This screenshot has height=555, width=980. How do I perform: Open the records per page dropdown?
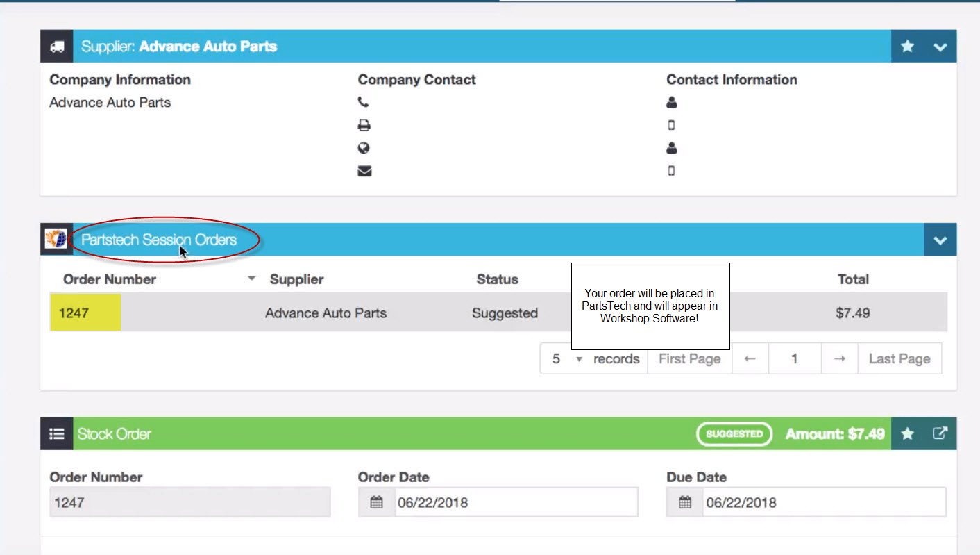point(566,358)
